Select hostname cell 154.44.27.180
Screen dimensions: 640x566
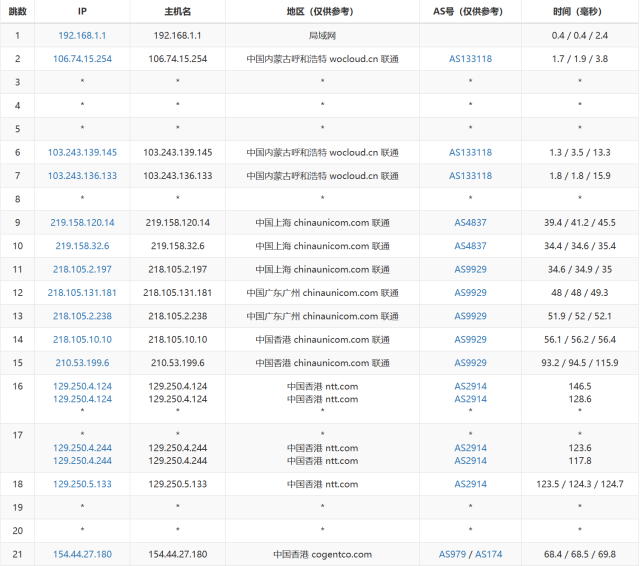coord(178,554)
